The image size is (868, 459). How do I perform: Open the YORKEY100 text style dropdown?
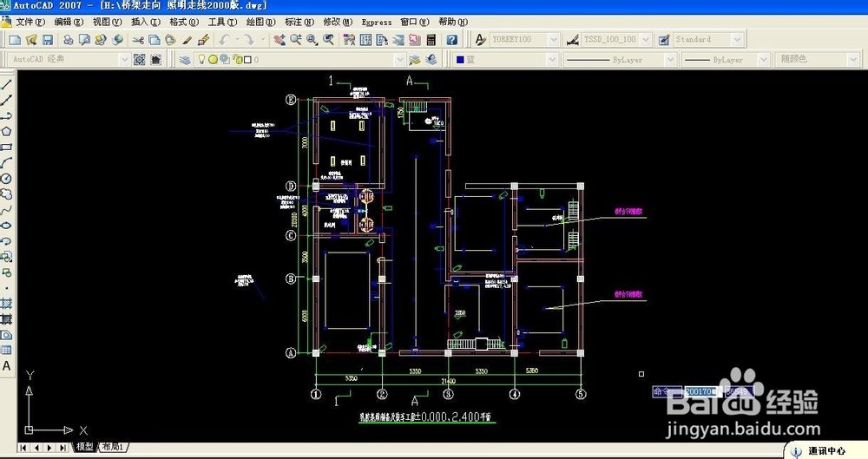[x=553, y=39]
